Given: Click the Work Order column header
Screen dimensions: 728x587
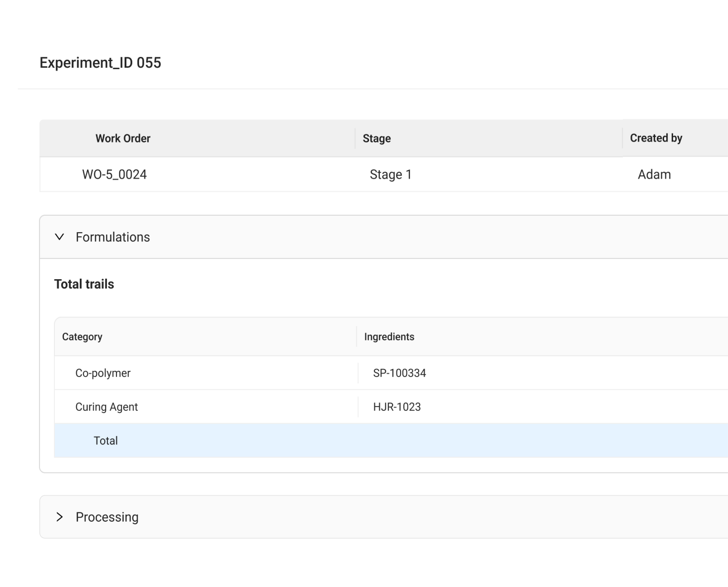Looking at the screenshot, I should (123, 138).
